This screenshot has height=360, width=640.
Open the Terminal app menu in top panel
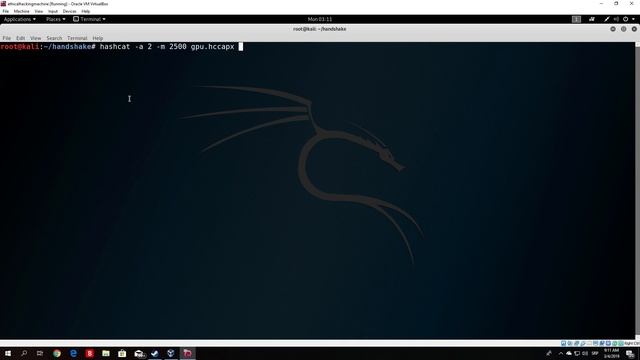click(89, 19)
